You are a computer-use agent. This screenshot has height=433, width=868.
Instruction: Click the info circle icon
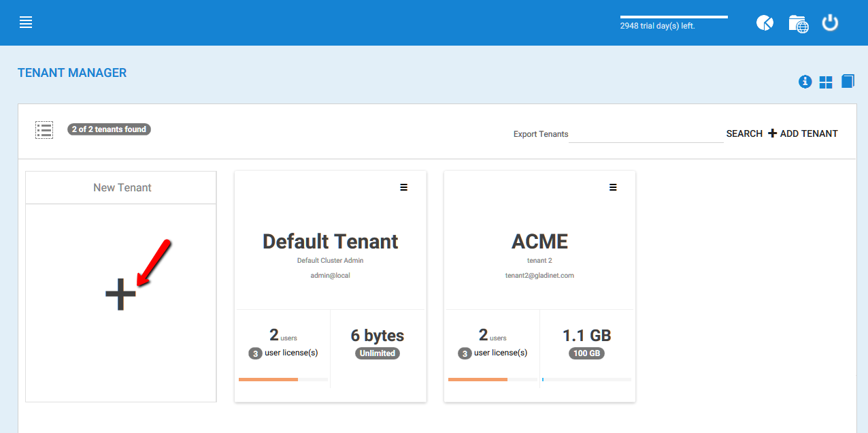[805, 82]
